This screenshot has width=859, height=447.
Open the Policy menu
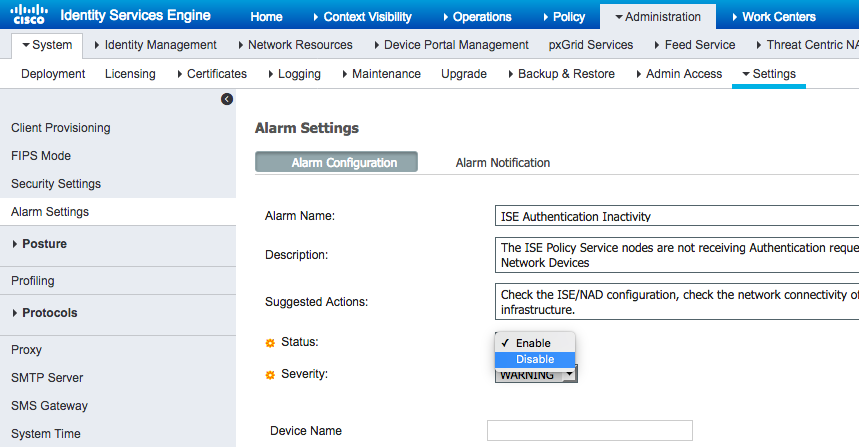tap(564, 17)
